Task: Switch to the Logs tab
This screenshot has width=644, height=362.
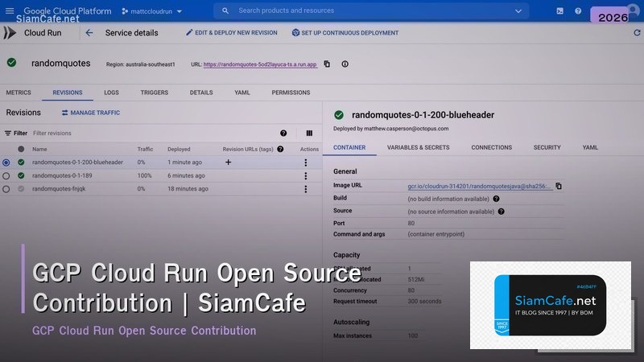Action: (111, 93)
